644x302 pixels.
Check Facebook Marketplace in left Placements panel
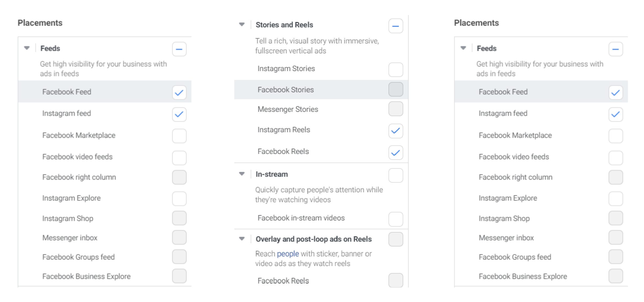(x=179, y=136)
